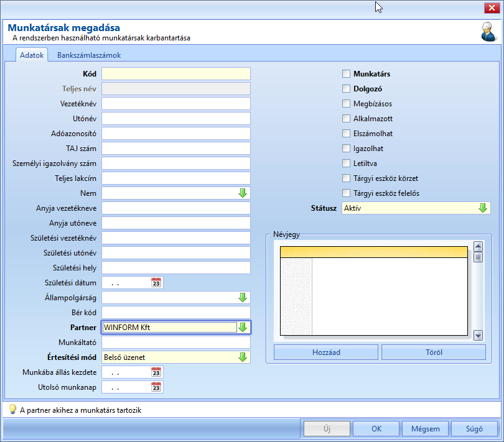Screen dimensions: 504x442
Task: Expand the Nem dropdown arrow
Action: pyautogui.click(x=243, y=193)
